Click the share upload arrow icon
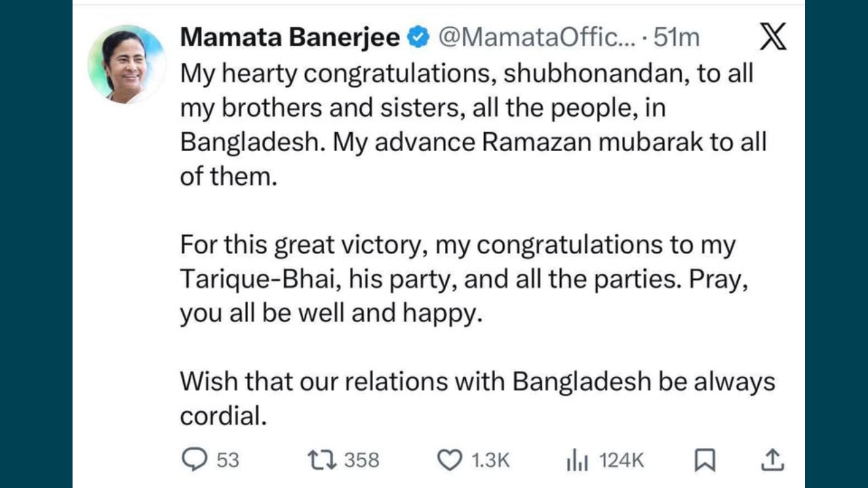 [x=772, y=460]
